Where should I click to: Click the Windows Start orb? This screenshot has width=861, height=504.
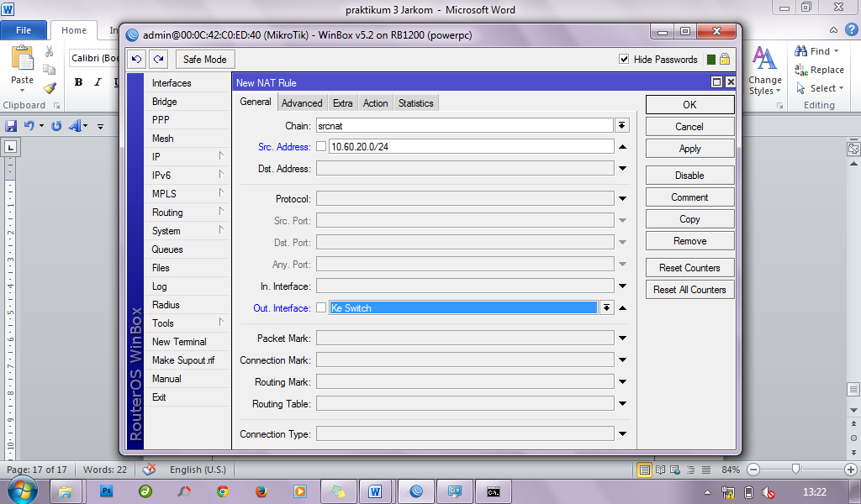pos(23,491)
